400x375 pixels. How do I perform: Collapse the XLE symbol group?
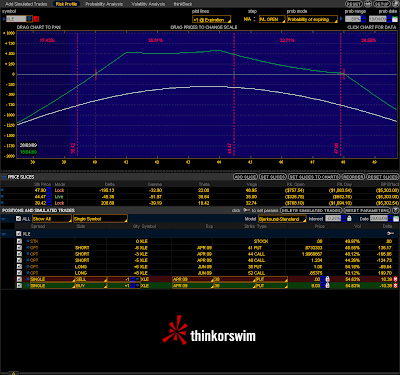(x=4, y=234)
